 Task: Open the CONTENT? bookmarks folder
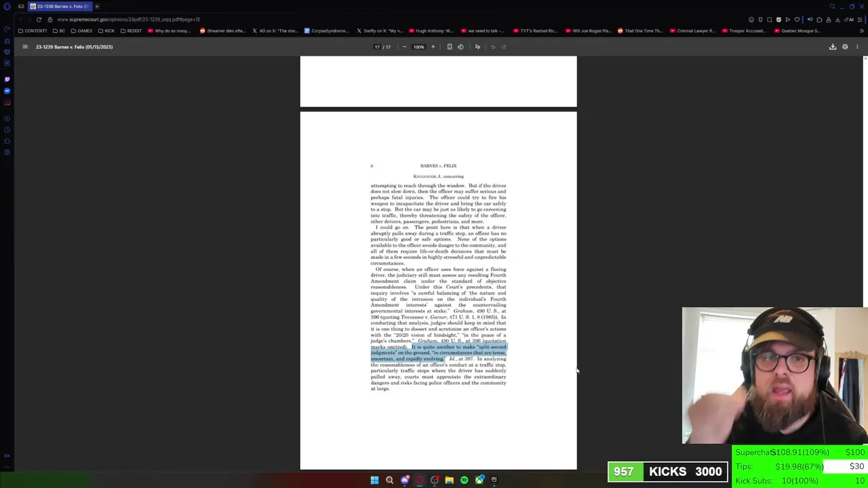point(33,30)
